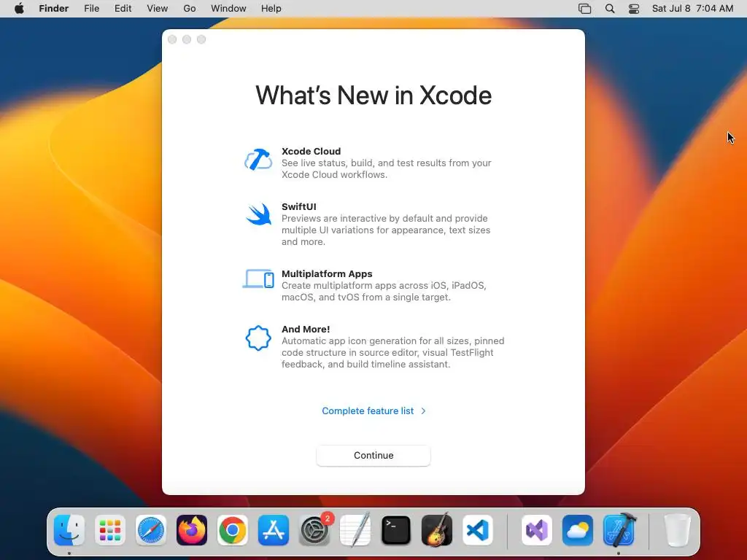The height and width of the screenshot is (560, 747).
Task: Click the And More badge icon
Action: coord(258,338)
